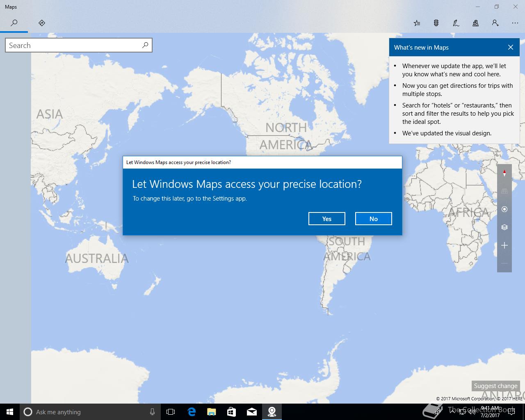This screenshot has width=525, height=420.
Task: Open File Explorer from taskbar
Action: point(212,412)
